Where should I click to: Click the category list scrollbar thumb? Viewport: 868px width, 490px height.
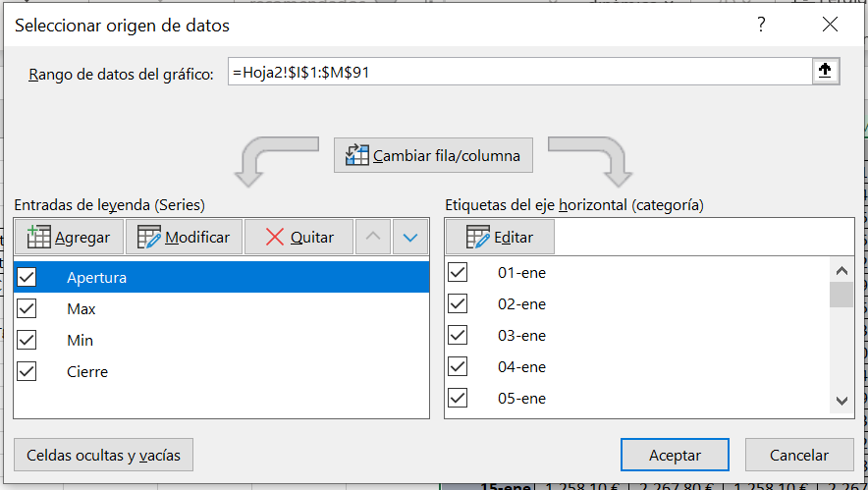pyautogui.click(x=841, y=295)
